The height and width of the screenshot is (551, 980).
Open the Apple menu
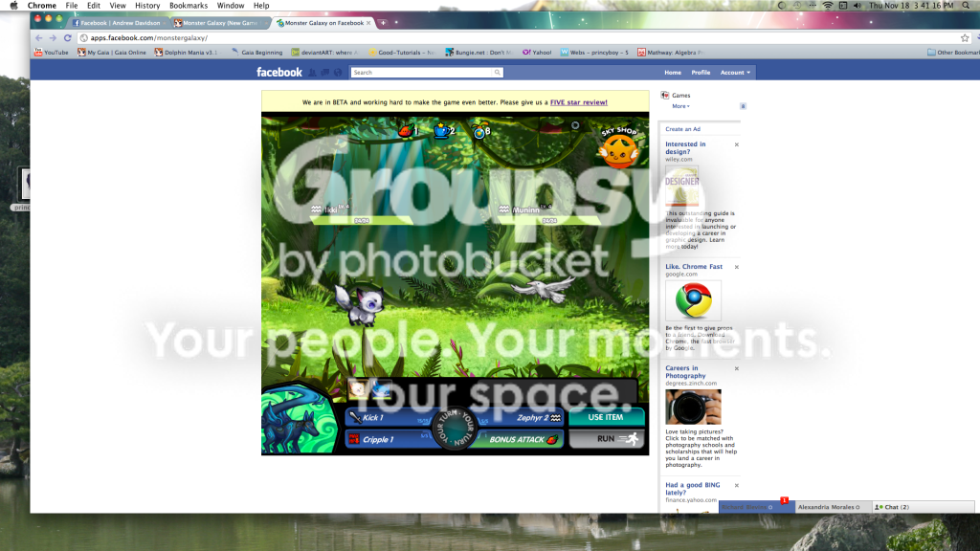pyautogui.click(x=13, y=5)
